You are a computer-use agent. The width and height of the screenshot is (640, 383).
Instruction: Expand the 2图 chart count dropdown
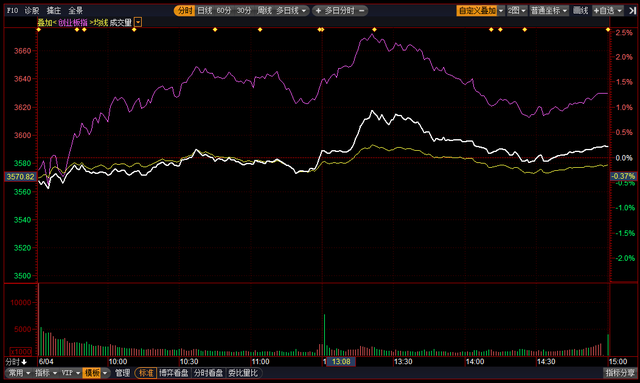tap(517, 11)
